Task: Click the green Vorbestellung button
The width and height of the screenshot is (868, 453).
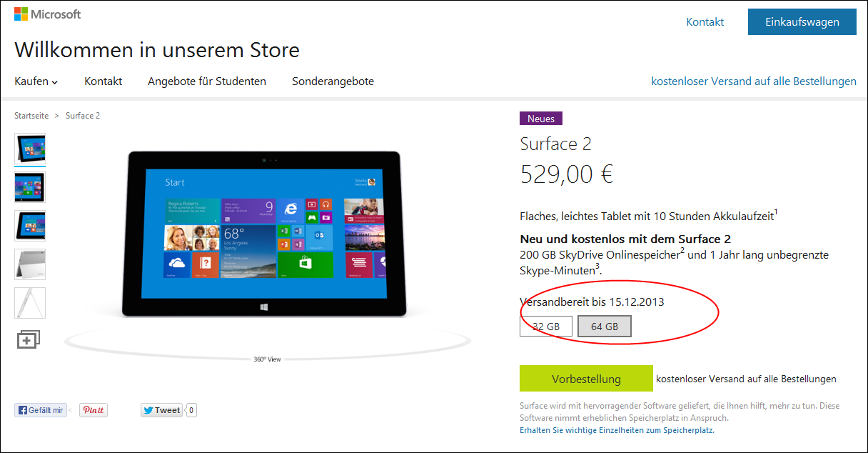Action: click(586, 379)
